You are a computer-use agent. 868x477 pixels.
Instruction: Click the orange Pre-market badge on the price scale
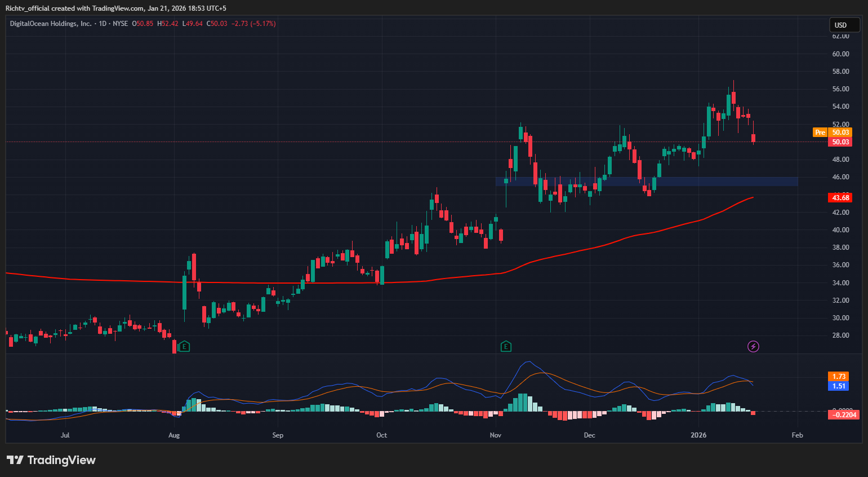click(x=820, y=132)
